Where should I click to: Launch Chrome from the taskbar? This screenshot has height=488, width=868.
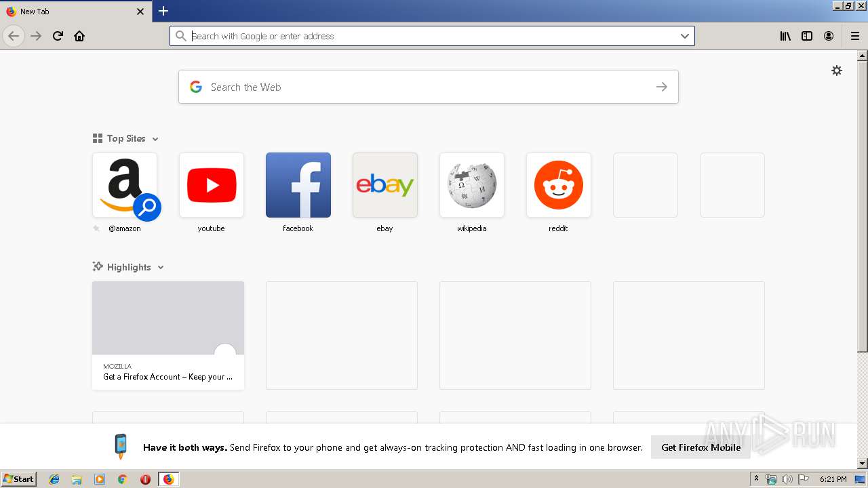[x=122, y=479]
